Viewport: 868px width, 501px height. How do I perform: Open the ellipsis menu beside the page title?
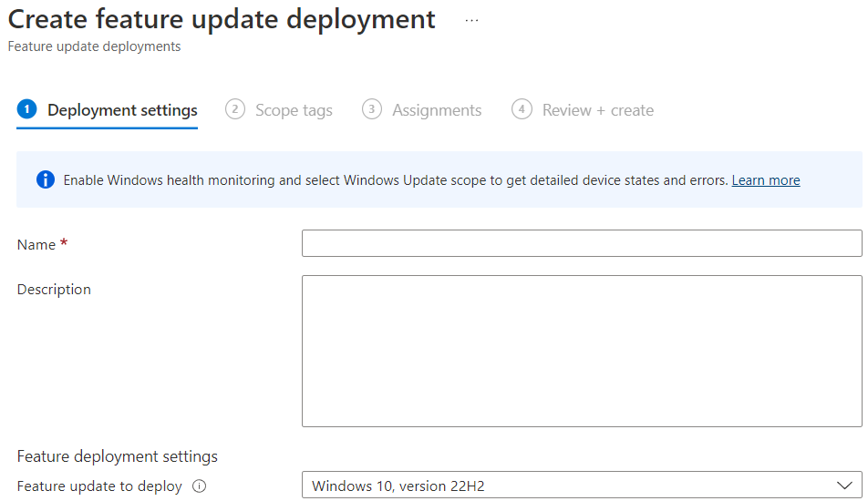tap(471, 20)
